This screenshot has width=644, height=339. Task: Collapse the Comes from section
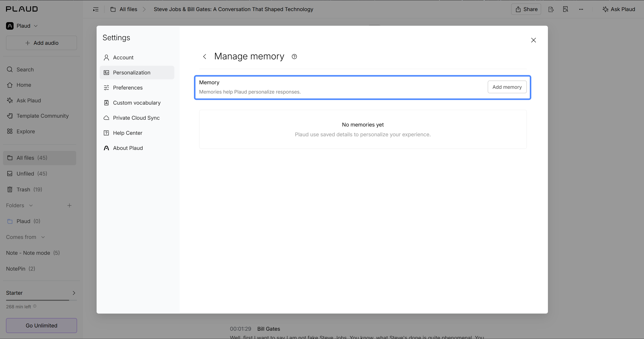coord(43,237)
